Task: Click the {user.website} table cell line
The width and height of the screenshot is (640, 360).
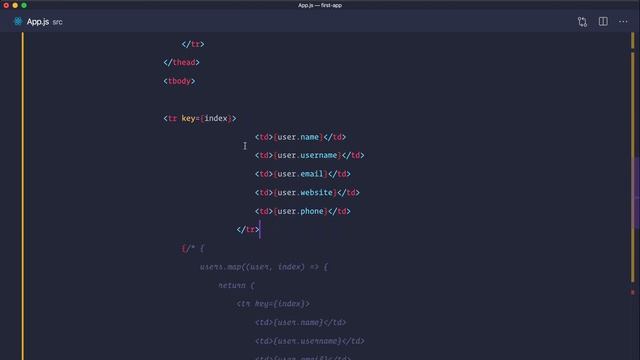Action: tap(307, 192)
